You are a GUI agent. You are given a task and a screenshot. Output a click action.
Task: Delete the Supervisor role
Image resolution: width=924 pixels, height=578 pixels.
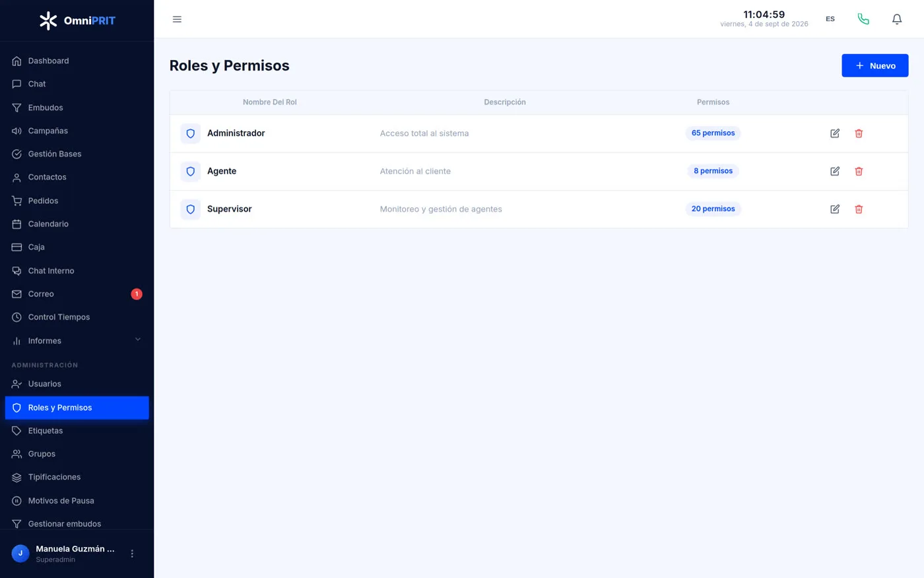tap(859, 209)
